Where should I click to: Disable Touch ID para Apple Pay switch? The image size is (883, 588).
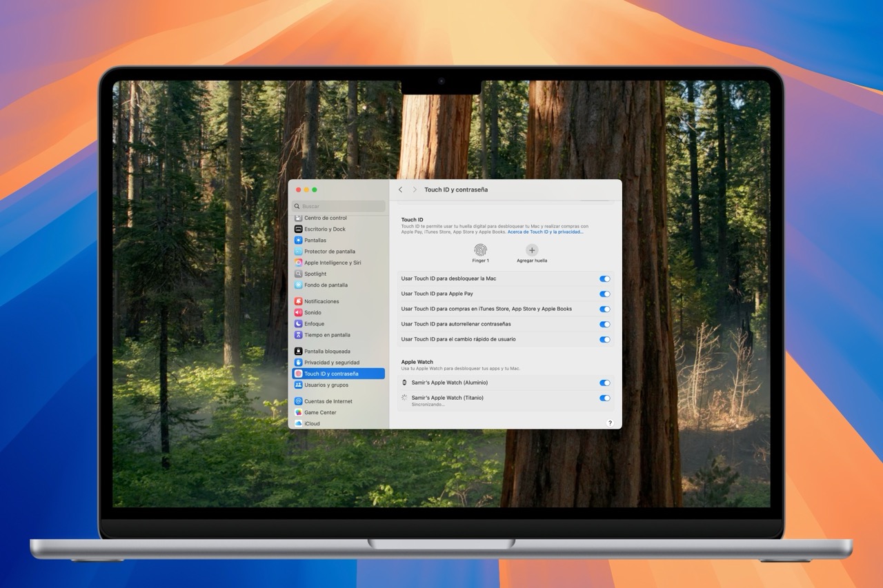pyautogui.click(x=604, y=294)
